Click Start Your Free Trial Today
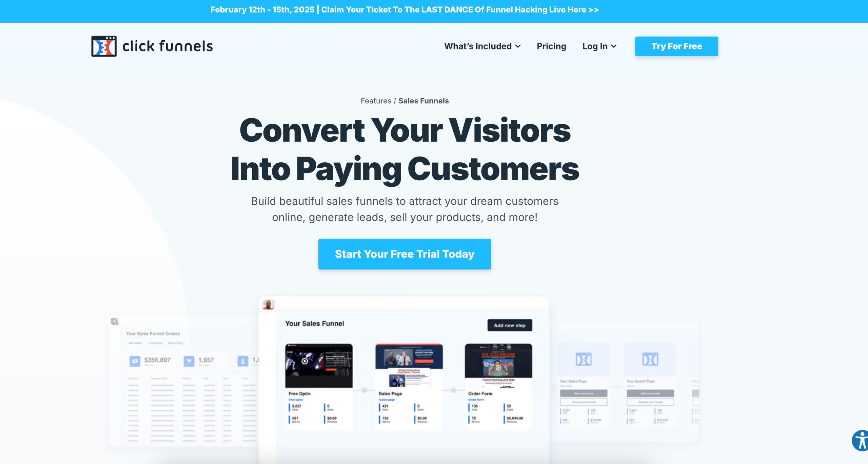 coord(405,254)
